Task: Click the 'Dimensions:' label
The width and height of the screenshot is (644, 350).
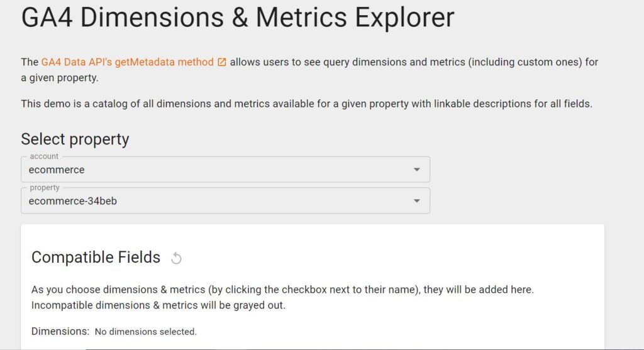Action: point(60,331)
